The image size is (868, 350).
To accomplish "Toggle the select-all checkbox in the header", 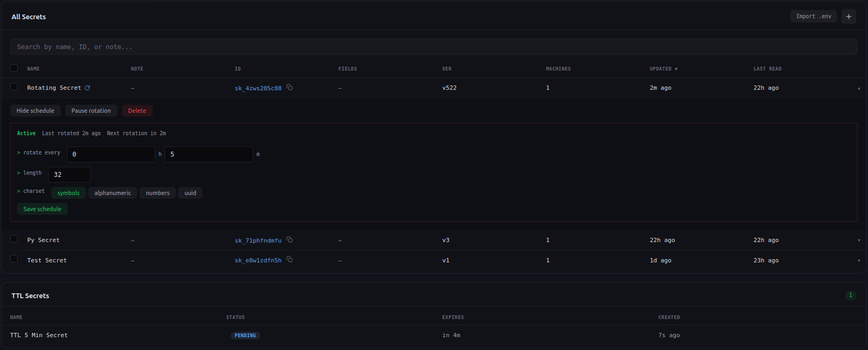I will click(14, 68).
